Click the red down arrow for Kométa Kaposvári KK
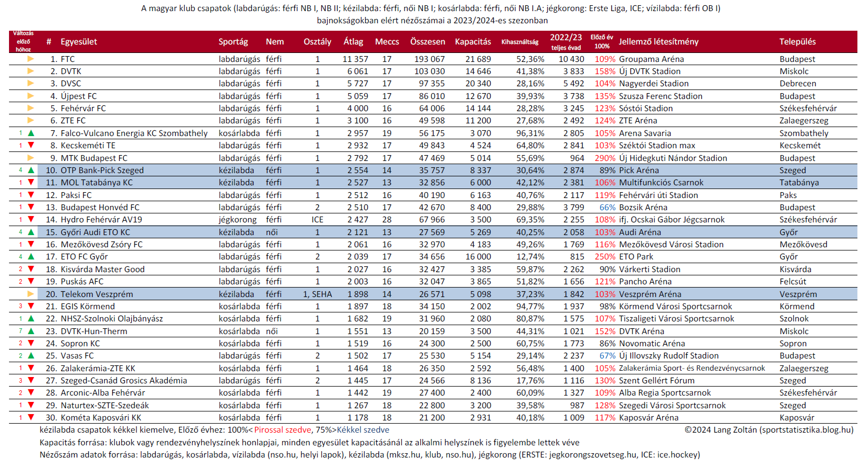Viewport: 868px width, 466px height. pyautogui.click(x=31, y=417)
